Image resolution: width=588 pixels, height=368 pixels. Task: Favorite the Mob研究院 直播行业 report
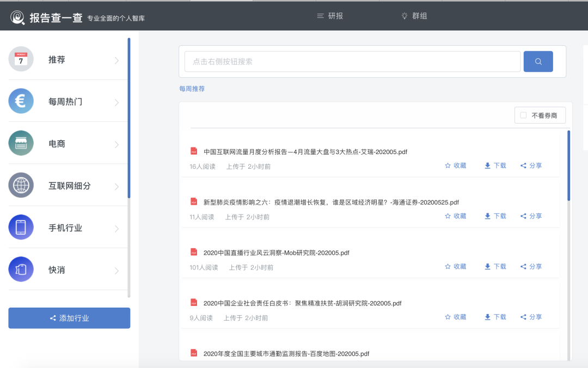(456, 266)
